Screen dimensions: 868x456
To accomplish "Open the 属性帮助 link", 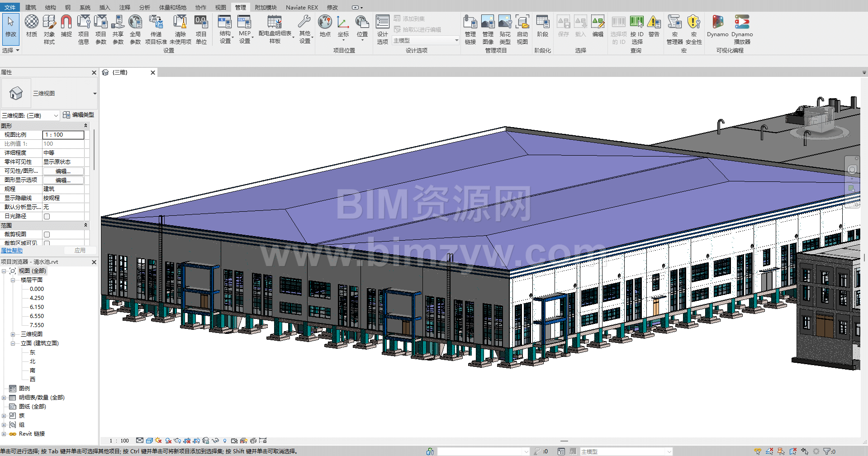I will 12,251.
